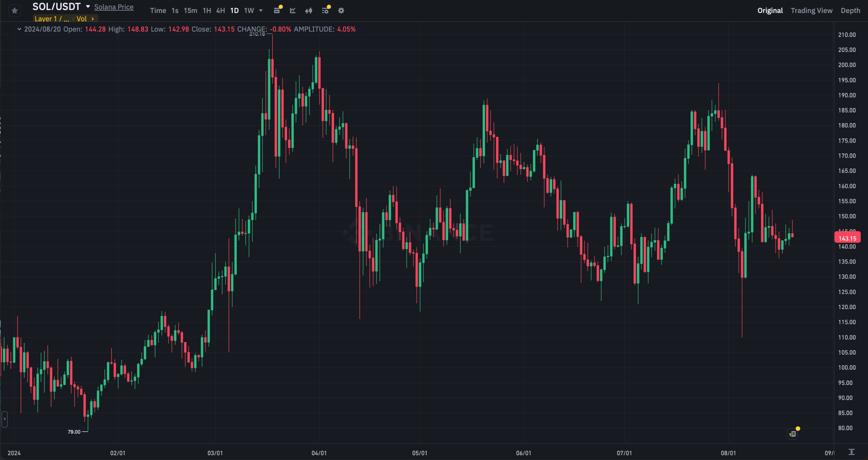Switch to the Trading View tab
This screenshot has height=460, width=868.
811,10
